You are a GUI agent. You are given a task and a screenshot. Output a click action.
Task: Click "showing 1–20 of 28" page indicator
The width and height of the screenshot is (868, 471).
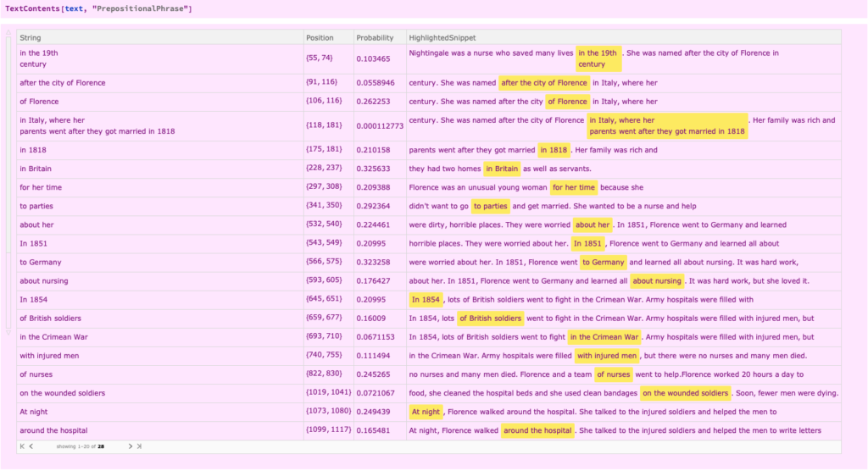81,446
